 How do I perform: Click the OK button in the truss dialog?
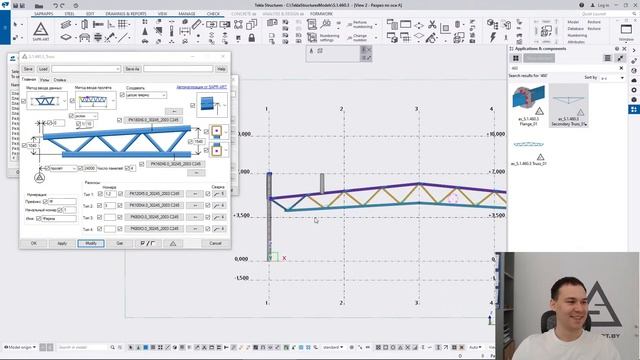coord(33,244)
